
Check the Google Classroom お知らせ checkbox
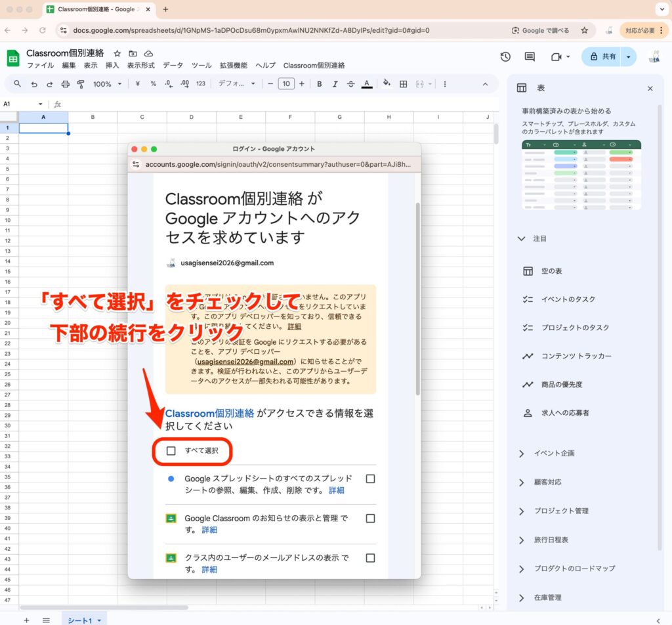pyautogui.click(x=370, y=519)
